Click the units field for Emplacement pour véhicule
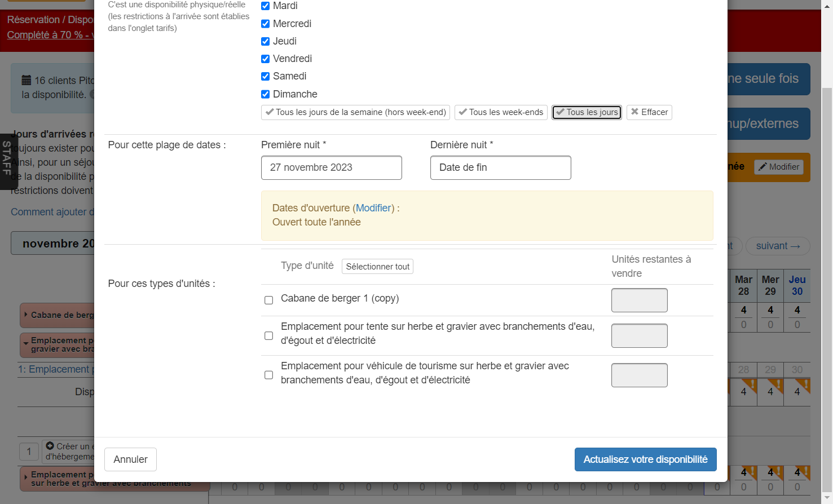Viewport: 833px width, 504px height. (x=640, y=375)
